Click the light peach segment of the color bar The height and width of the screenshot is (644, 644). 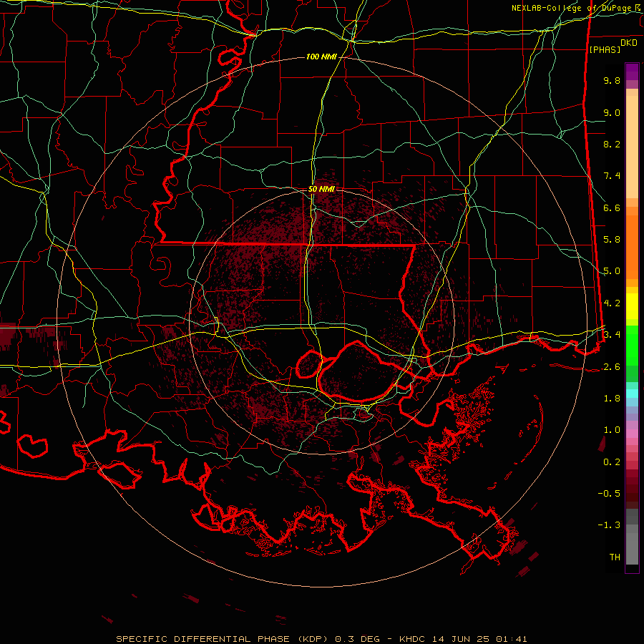(x=632, y=147)
